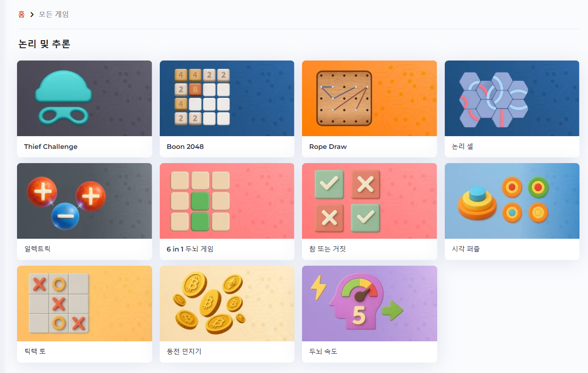The width and height of the screenshot is (588, 373).
Task: Click the 두뇌 속도 title label
Action: click(323, 352)
